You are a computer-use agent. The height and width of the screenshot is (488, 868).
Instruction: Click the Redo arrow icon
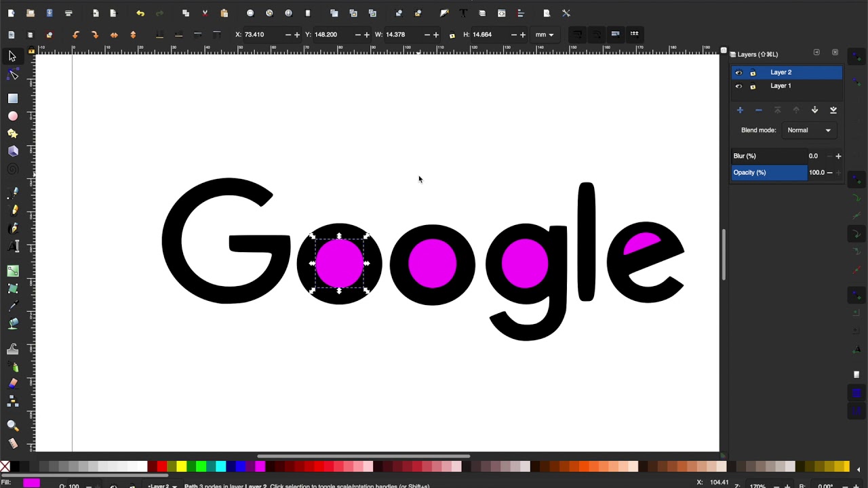pyautogui.click(x=159, y=13)
